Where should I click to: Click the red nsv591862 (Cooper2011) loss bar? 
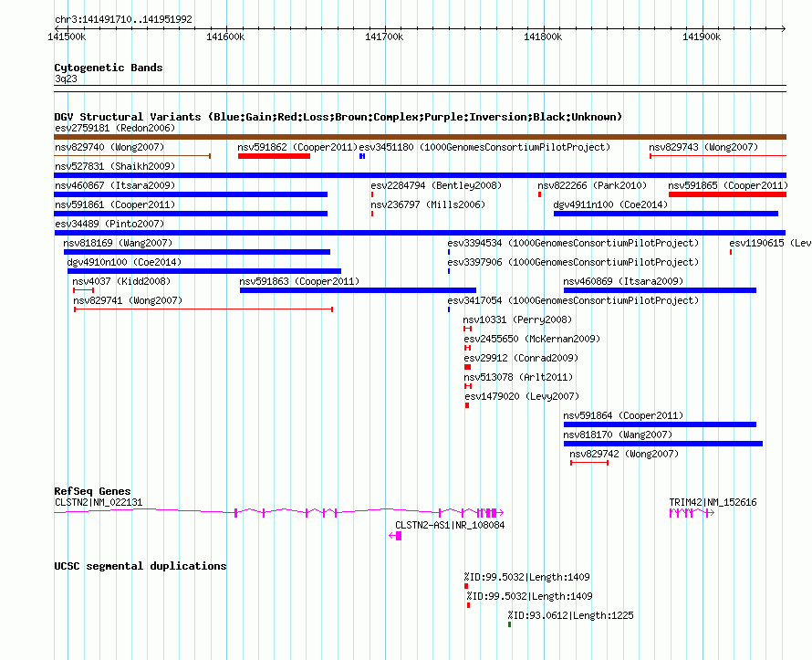[x=274, y=156]
